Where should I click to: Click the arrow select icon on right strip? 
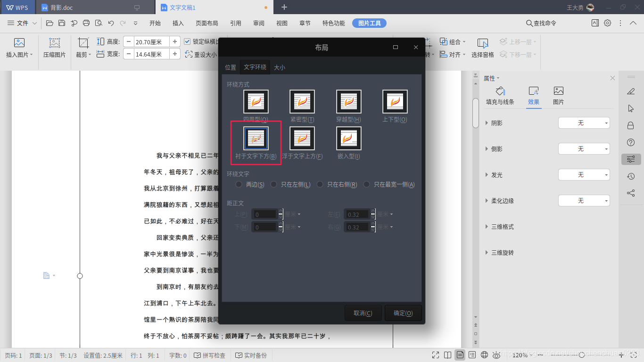(631, 108)
